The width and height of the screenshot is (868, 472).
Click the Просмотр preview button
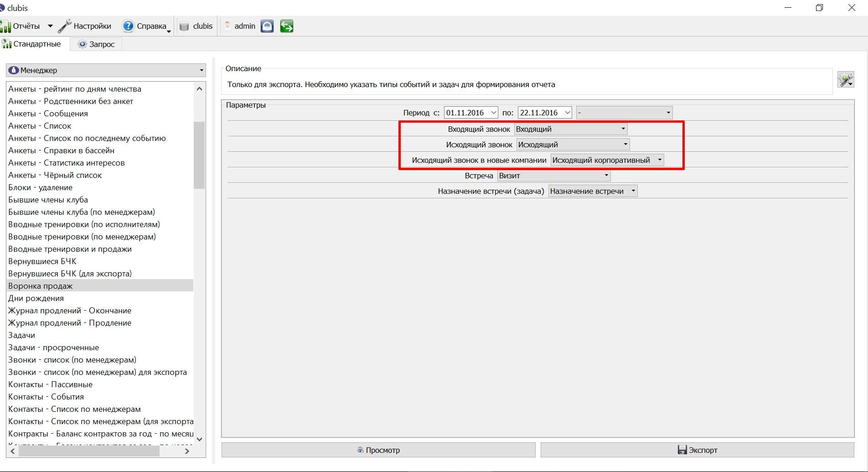tap(378, 450)
